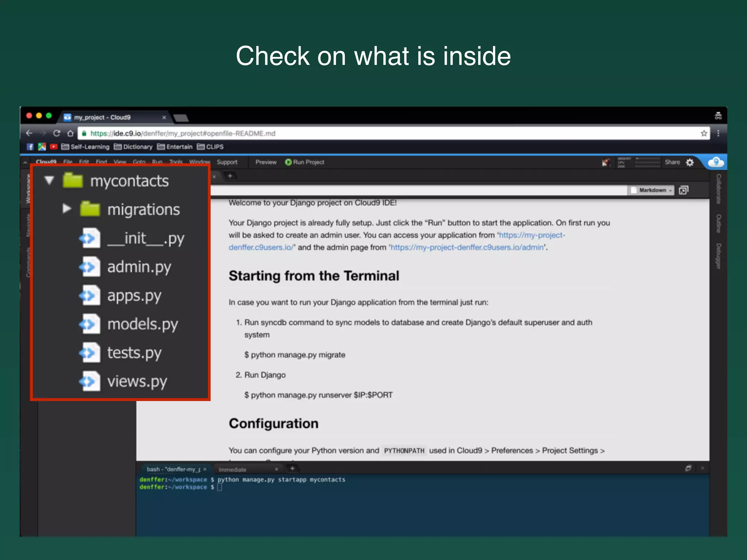Expand the migrations folder
Image resolution: width=747 pixels, height=560 pixels.
[66, 209]
